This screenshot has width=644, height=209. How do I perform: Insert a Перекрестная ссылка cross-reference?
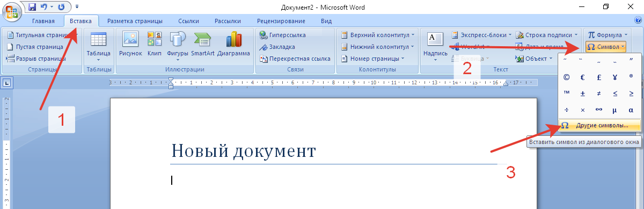click(x=295, y=59)
